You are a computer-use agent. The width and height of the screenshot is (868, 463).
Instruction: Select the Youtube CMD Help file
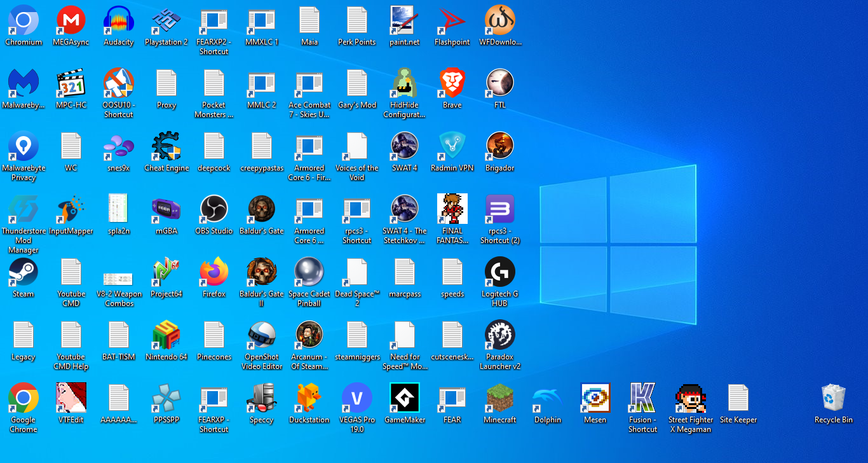[71, 335]
